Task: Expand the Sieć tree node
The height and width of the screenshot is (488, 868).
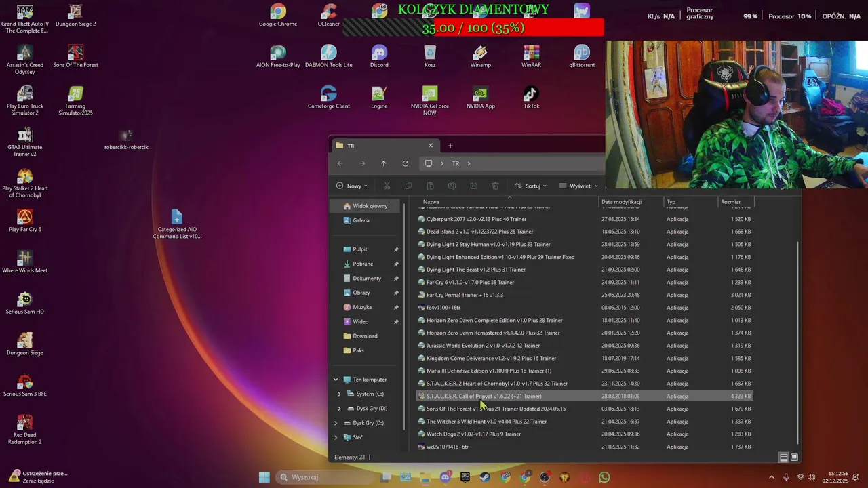Action: point(336,437)
